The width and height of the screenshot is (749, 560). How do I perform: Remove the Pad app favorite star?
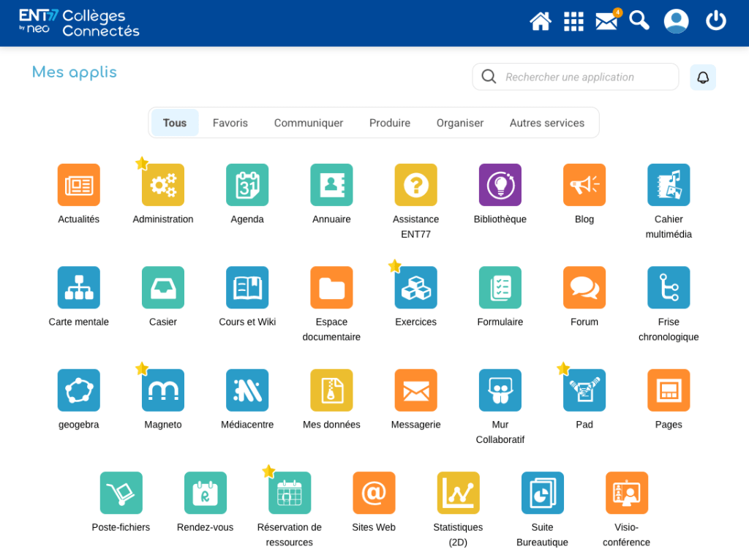point(563,369)
